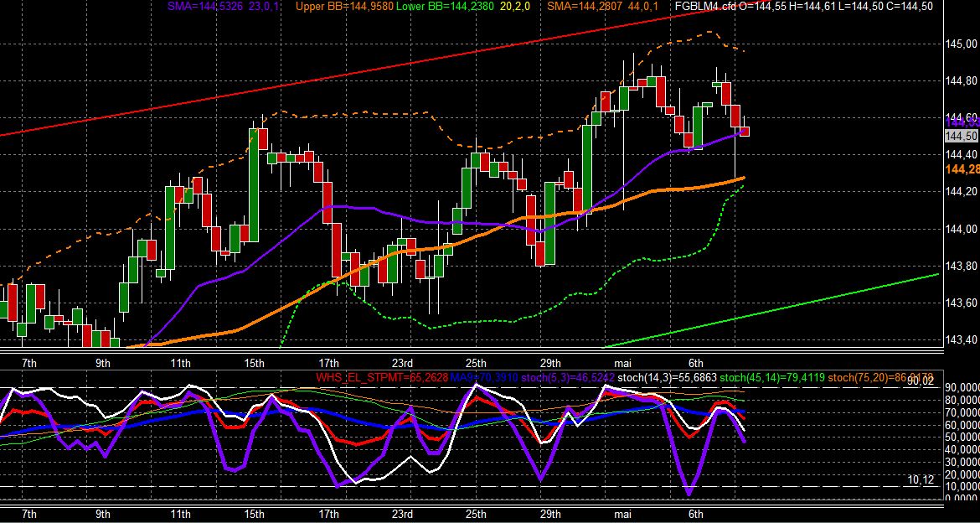This screenshot has width=980, height=523.
Task: Click the mai label on price chart axis
Action: 623,363
